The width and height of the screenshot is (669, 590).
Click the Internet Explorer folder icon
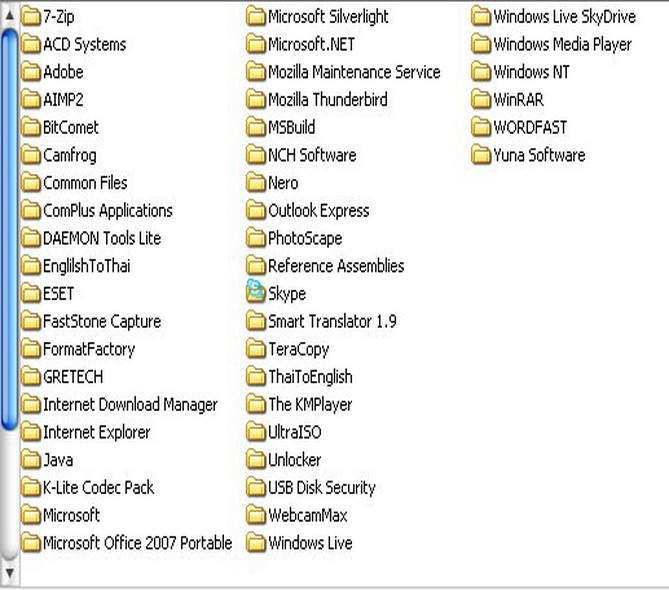point(31,432)
